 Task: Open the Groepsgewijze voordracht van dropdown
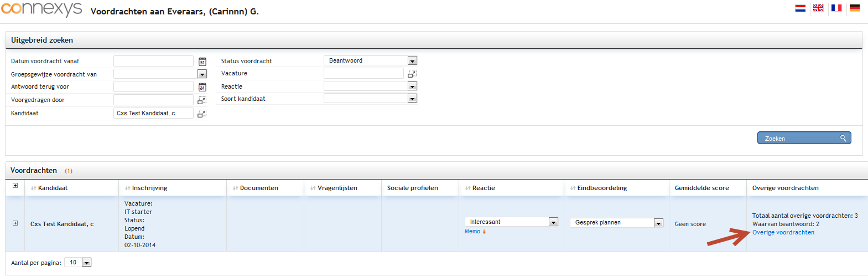[160, 74]
